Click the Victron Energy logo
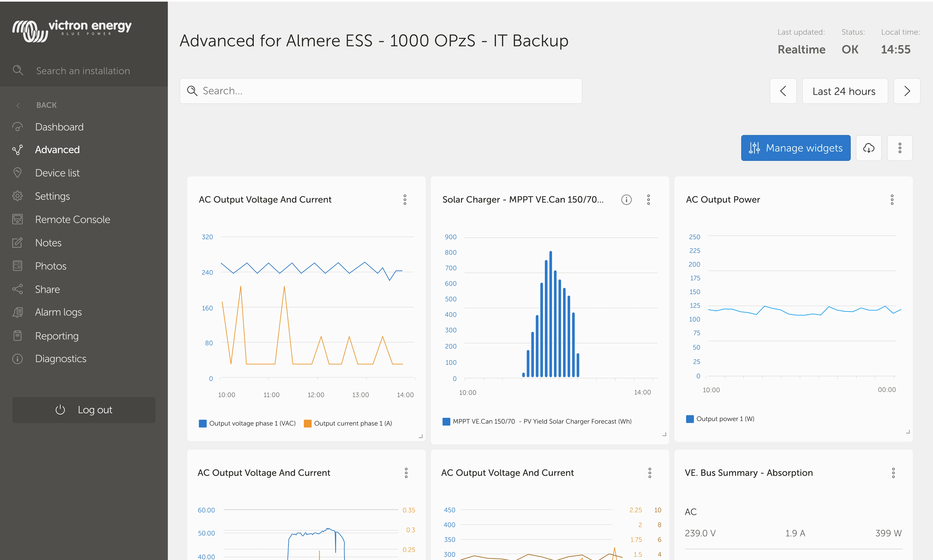 72,31
